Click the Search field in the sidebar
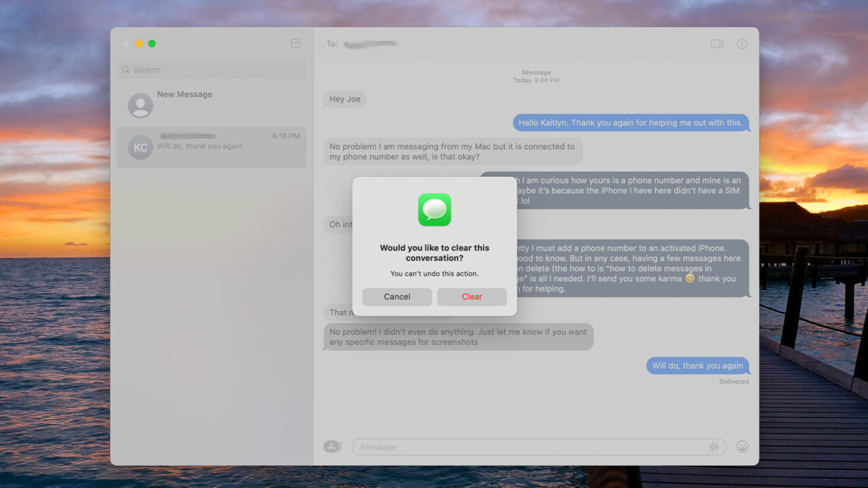Image resolution: width=868 pixels, height=488 pixels. 210,69
